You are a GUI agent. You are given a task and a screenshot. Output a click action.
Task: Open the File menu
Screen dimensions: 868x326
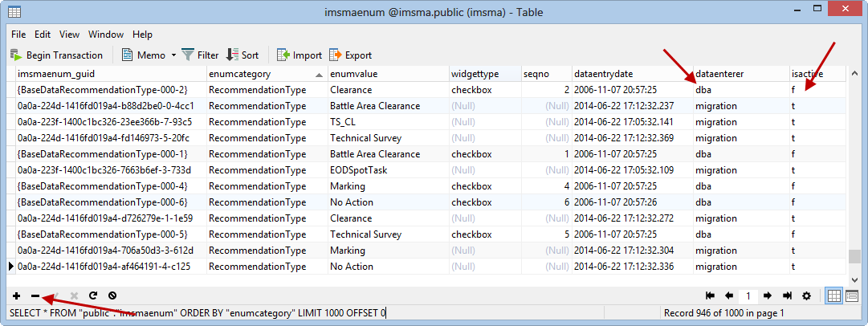18,35
